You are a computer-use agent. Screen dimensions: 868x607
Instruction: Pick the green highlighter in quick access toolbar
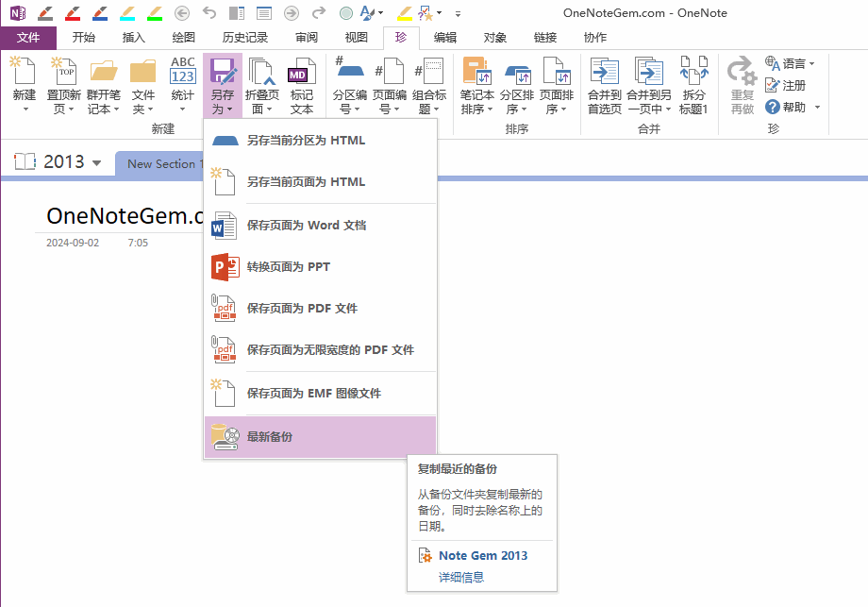(x=155, y=13)
